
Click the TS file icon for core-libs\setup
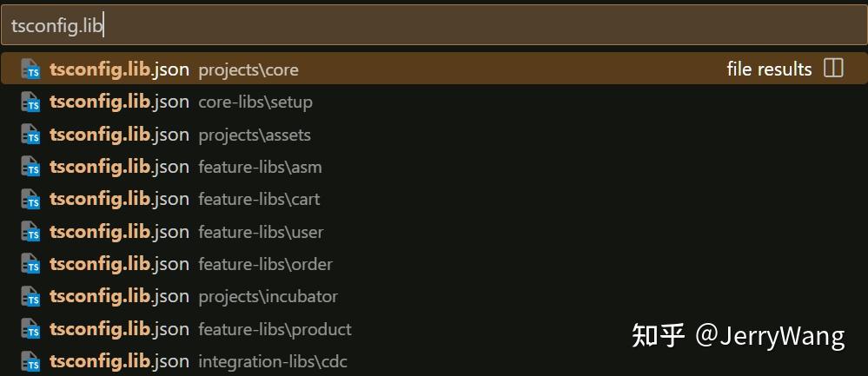[31, 102]
